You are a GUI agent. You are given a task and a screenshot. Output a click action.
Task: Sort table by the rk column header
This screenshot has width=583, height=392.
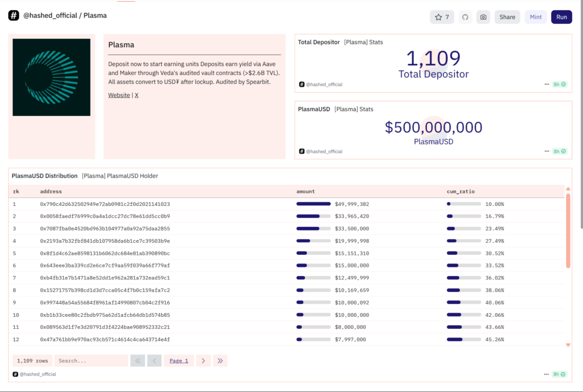tap(16, 191)
